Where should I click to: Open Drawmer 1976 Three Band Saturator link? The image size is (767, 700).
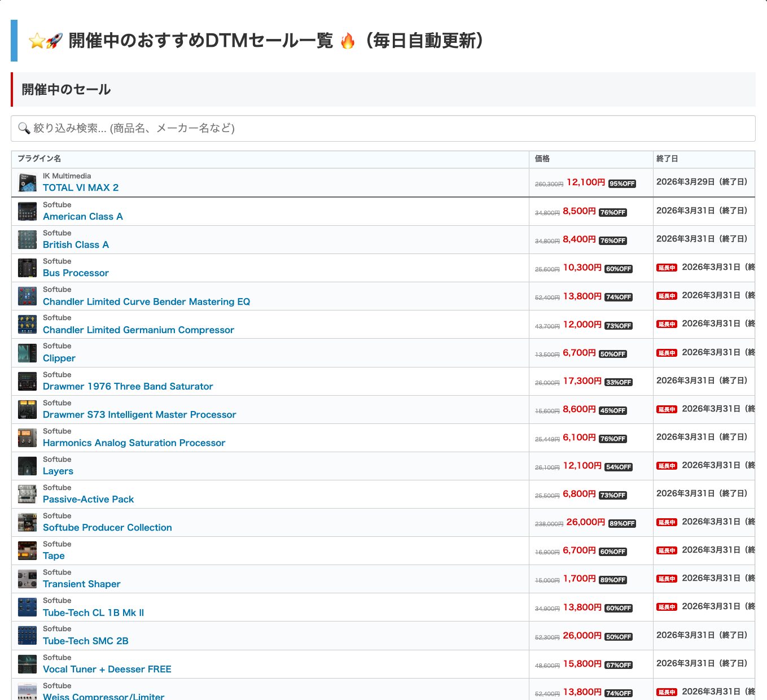pyautogui.click(x=128, y=387)
